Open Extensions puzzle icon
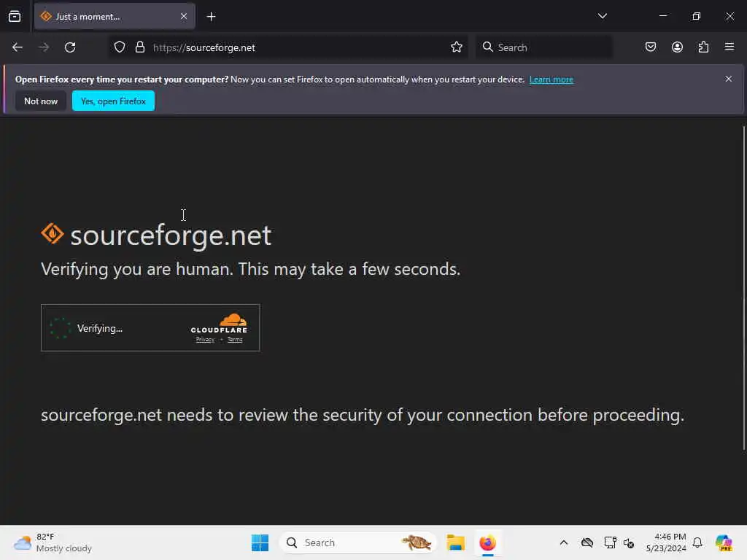 (x=703, y=47)
